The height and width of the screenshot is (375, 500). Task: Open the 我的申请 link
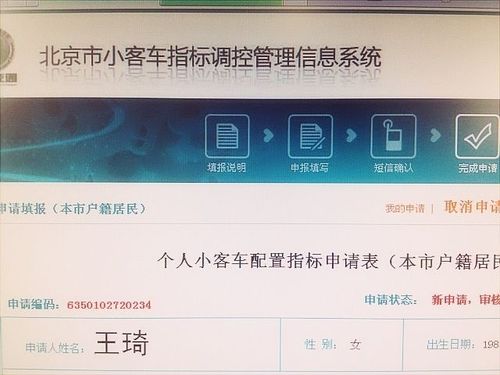click(x=405, y=208)
